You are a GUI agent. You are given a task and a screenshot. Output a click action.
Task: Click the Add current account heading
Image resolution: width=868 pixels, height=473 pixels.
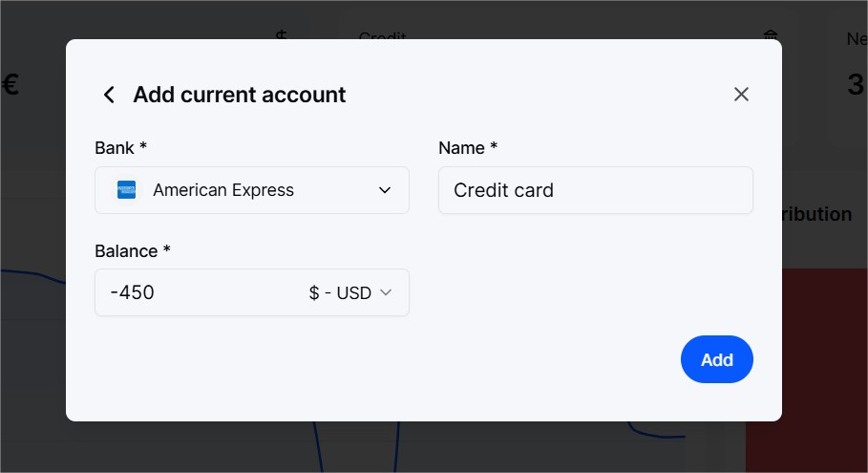point(239,95)
